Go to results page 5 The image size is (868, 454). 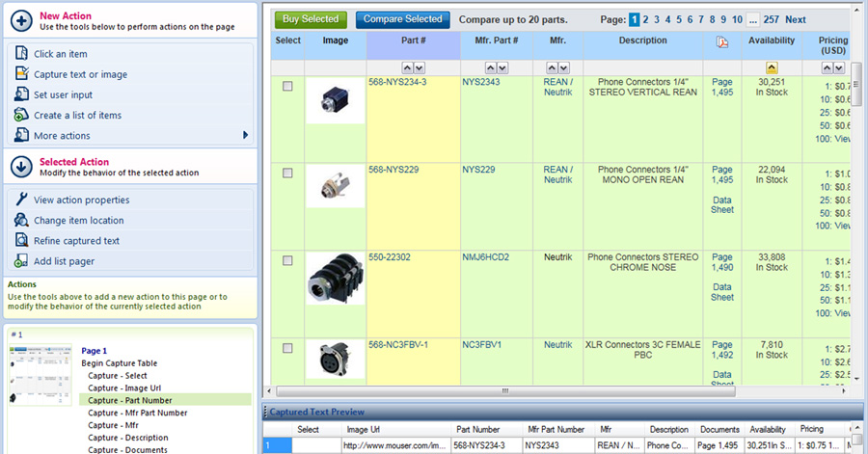coord(679,19)
